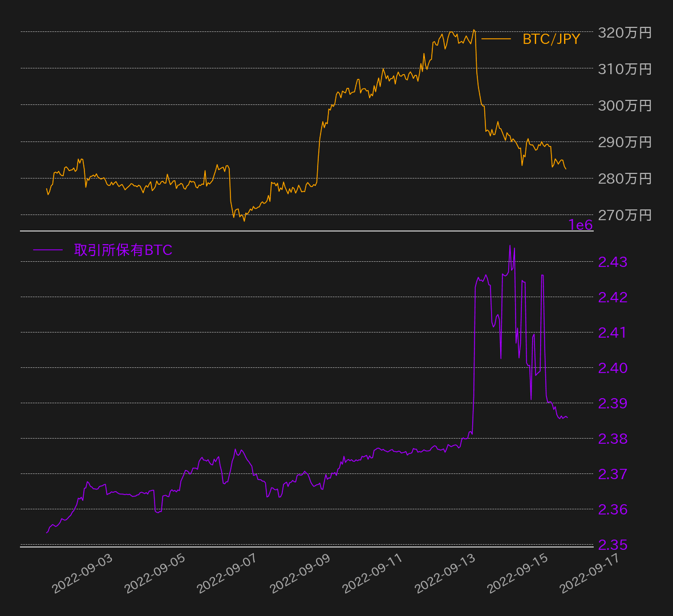Select the 2022-09-07 date label

point(228,573)
